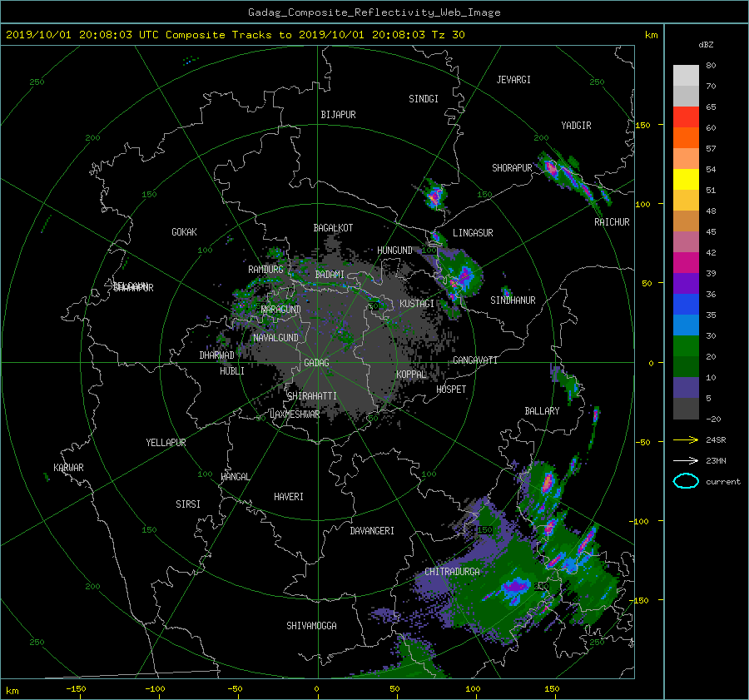Select the HOSPET city label
The width and height of the screenshot is (749, 700).
tap(451, 390)
